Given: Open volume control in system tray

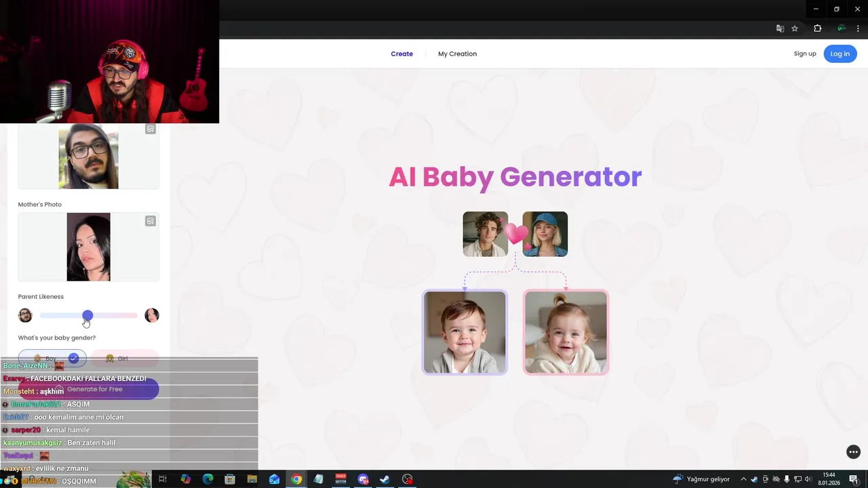Looking at the screenshot, I should [x=808, y=479].
